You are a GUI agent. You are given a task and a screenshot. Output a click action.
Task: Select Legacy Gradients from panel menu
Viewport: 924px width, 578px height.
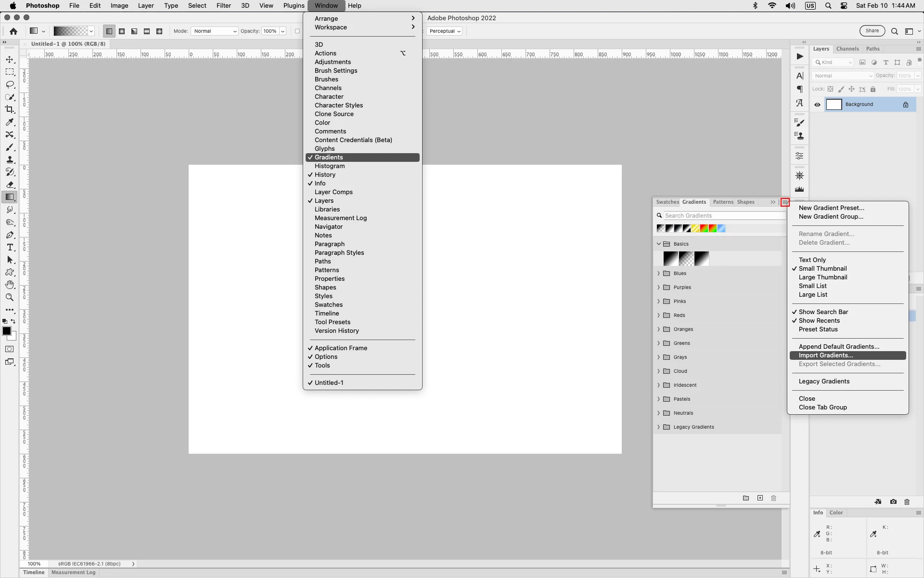click(824, 381)
